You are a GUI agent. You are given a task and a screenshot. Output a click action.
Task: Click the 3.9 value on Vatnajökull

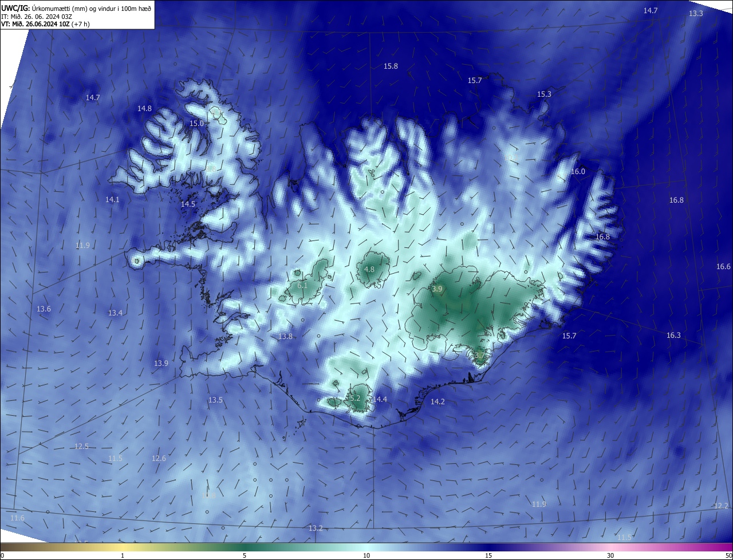point(437,289)
